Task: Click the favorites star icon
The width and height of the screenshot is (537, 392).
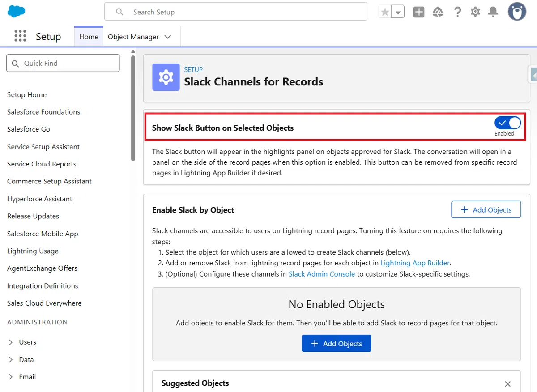Action: tap(384, 12)
